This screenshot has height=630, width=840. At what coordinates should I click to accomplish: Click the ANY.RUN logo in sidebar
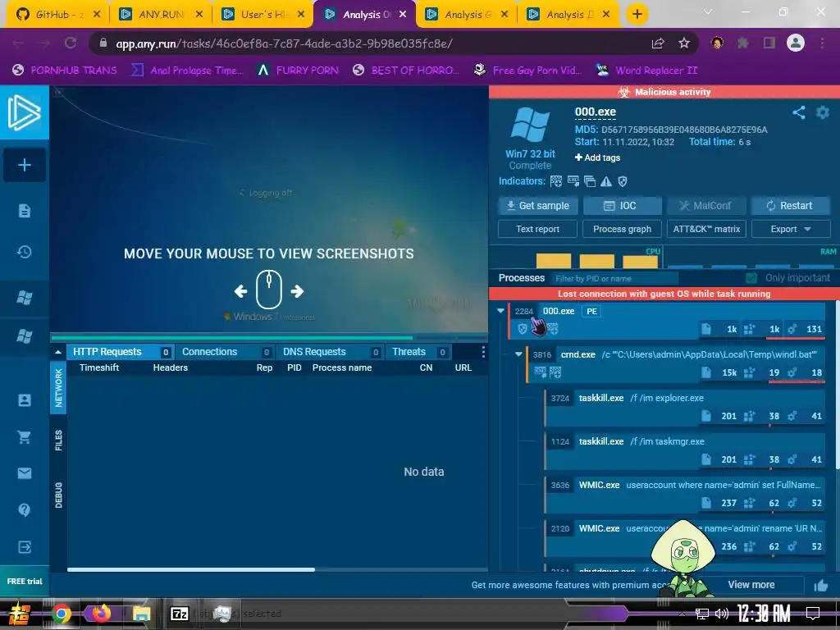pyautogui.click(x=24, y=112)
